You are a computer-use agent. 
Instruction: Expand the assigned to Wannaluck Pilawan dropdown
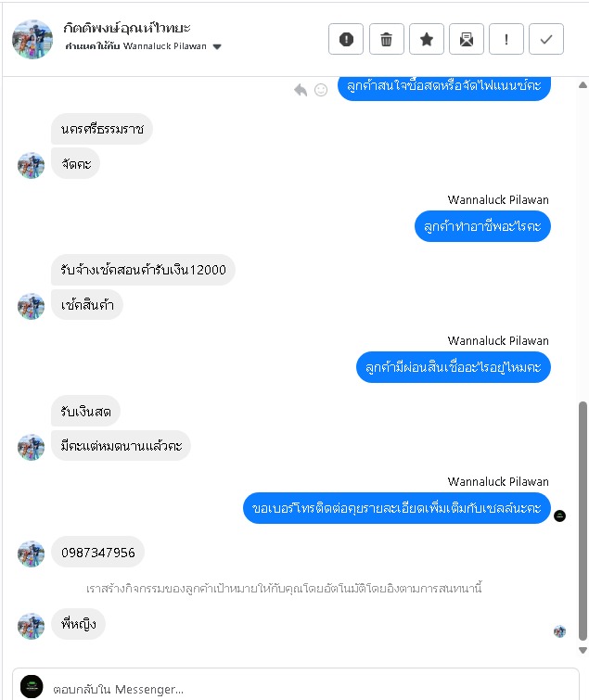tap(217, 46)
